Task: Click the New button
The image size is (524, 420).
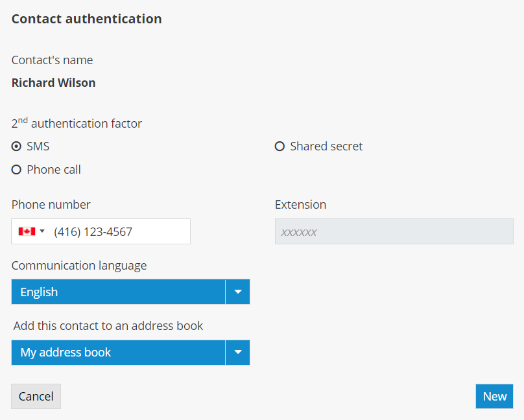Action: click(x=494, y=397)
